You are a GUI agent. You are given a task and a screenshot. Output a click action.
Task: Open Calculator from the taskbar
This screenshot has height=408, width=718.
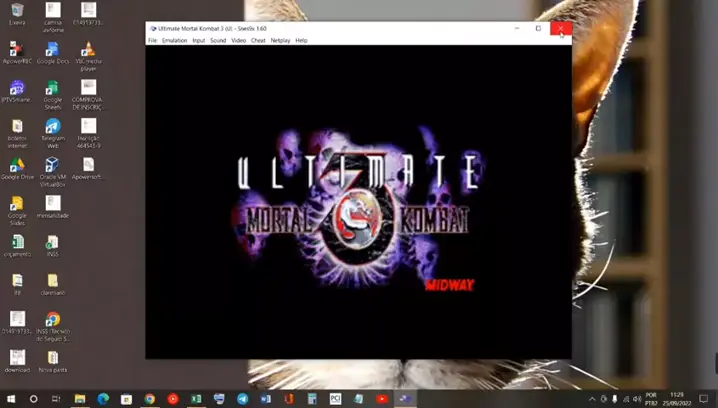point(312,399)
